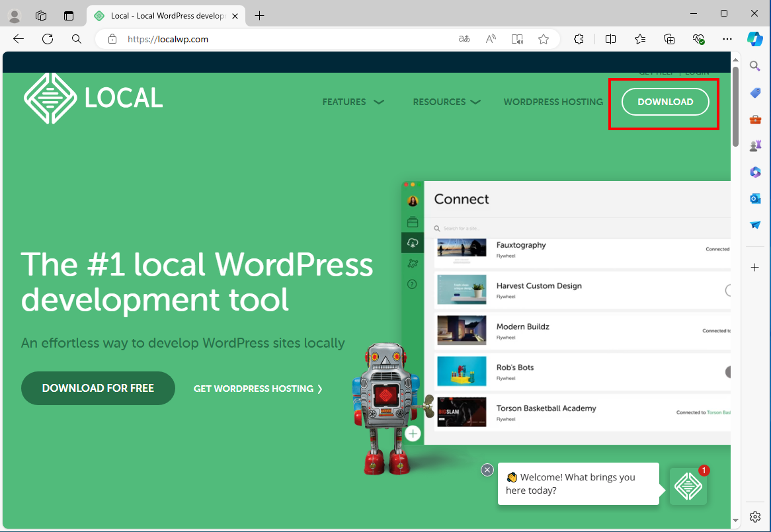Screen dimensions: 771x532
Task: Open Outlook from the Edge sidebar
Action: pyautogui.click(x=755, y=198)
